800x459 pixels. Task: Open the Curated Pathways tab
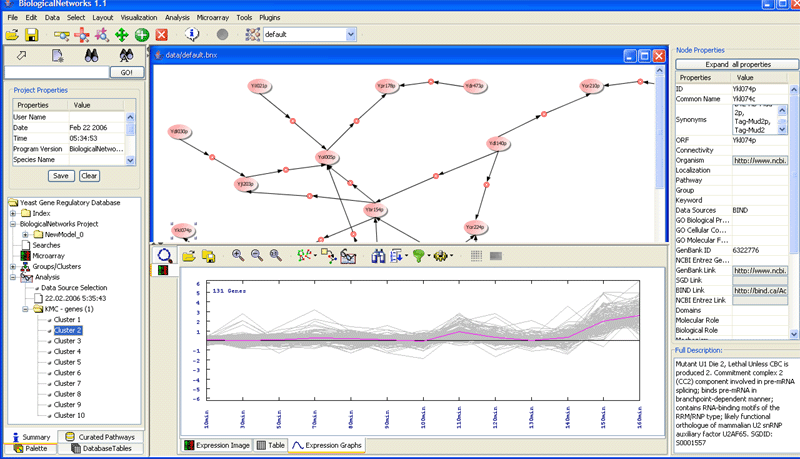(101, 437)
